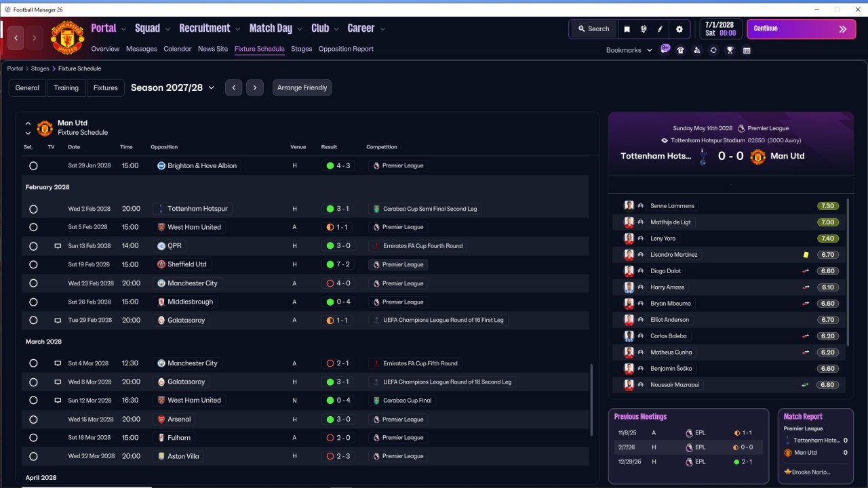Screen dimensions: 868x488
Task: Select the Tottenham Hotspur fixture radio button
Action: pyautogui.click(x=33, y=209)
